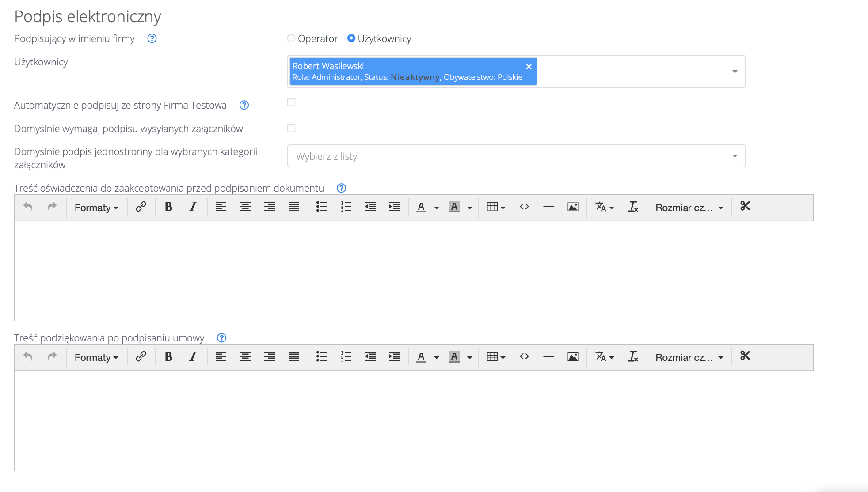Clear formatting in second editor toolbar

[633, 357]
